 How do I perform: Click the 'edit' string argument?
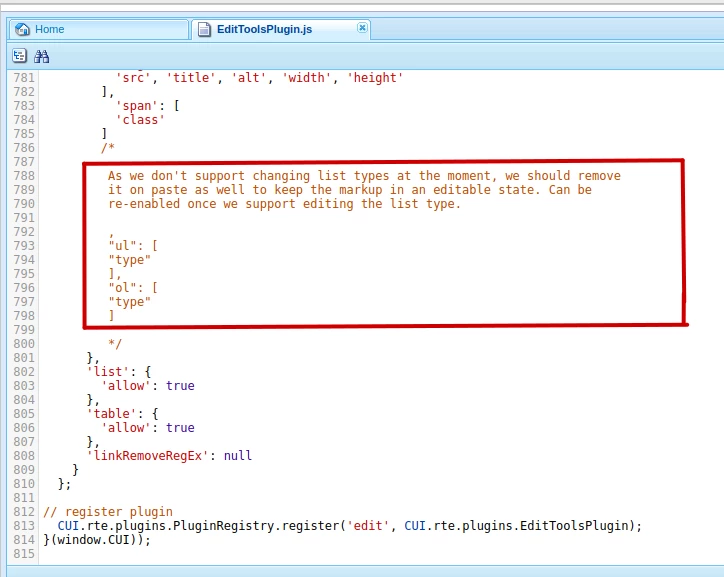[x=368, y=526]
